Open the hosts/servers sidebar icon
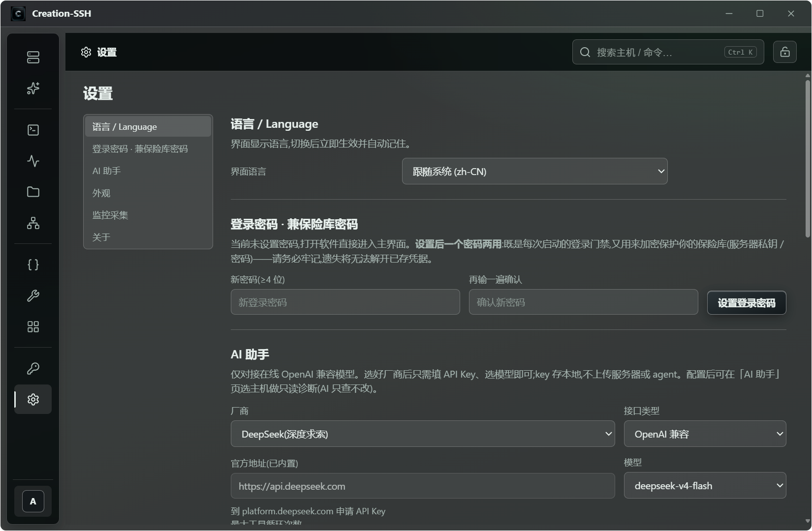The width and height of the screenshot is (812, 531). pos(33,57)
